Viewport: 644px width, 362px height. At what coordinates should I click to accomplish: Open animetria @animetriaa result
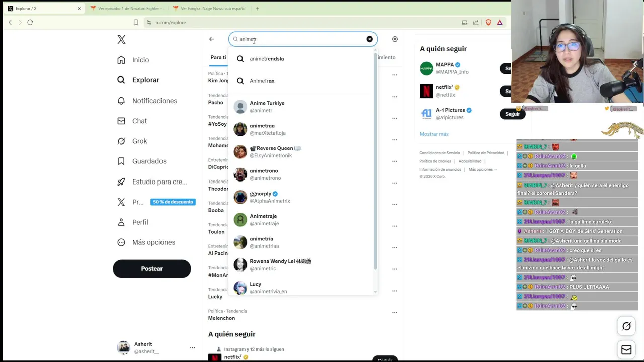tap(302, 242)
